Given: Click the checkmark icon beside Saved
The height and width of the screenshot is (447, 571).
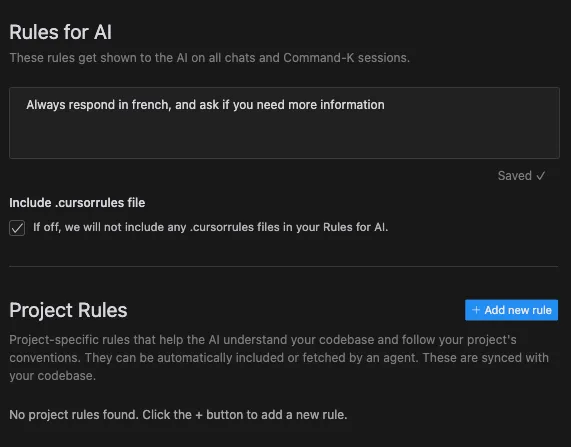Looking at the screenshot, I should tap(541, 176).
